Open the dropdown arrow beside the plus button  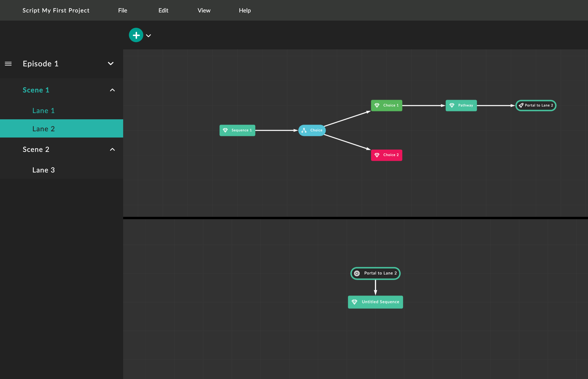[x=148, y=36]
